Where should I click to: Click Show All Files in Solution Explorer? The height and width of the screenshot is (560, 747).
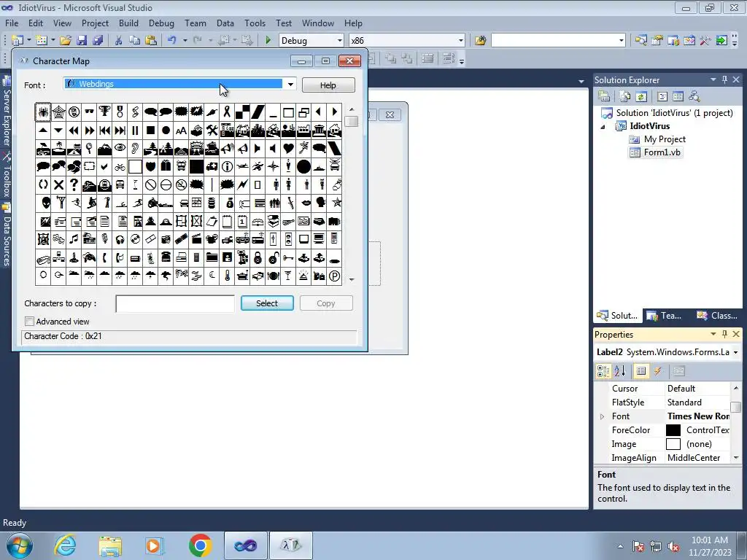click(625, 97)
